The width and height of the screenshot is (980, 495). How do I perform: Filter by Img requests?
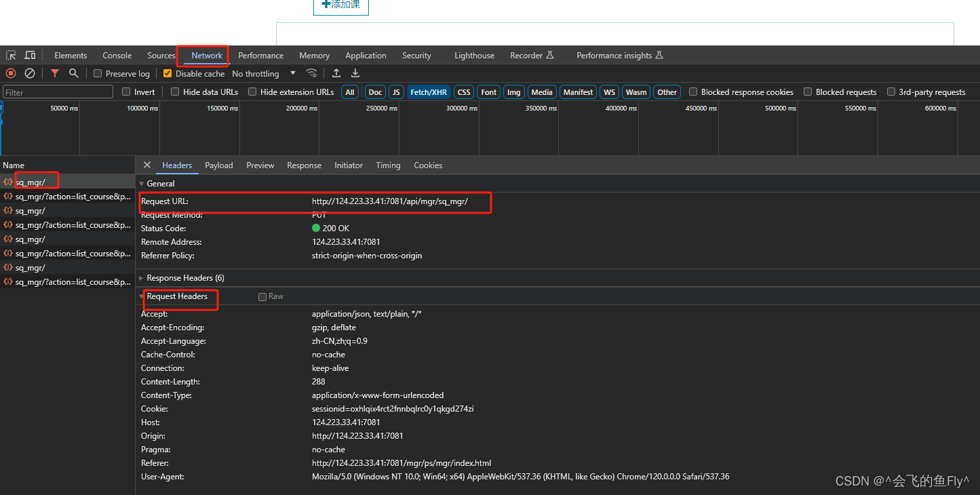514,92
